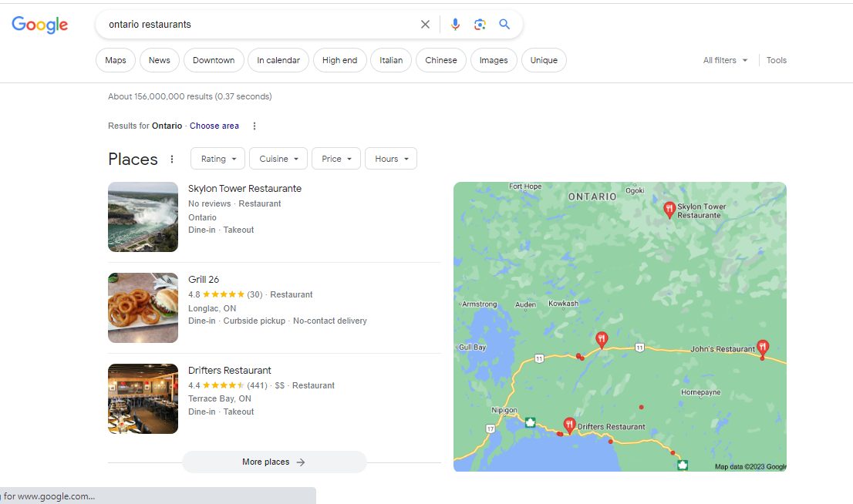Image resolution: width=853 pixels, height=504 pixels.
Task: Click the Highway 11 shield west of the road pin
Action: 539,358
